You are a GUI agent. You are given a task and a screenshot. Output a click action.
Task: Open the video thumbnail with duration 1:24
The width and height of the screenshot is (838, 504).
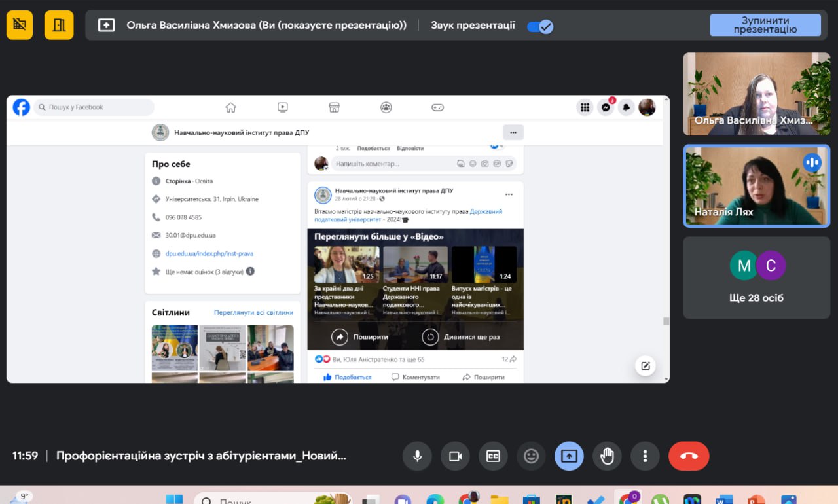coord(484,264)
